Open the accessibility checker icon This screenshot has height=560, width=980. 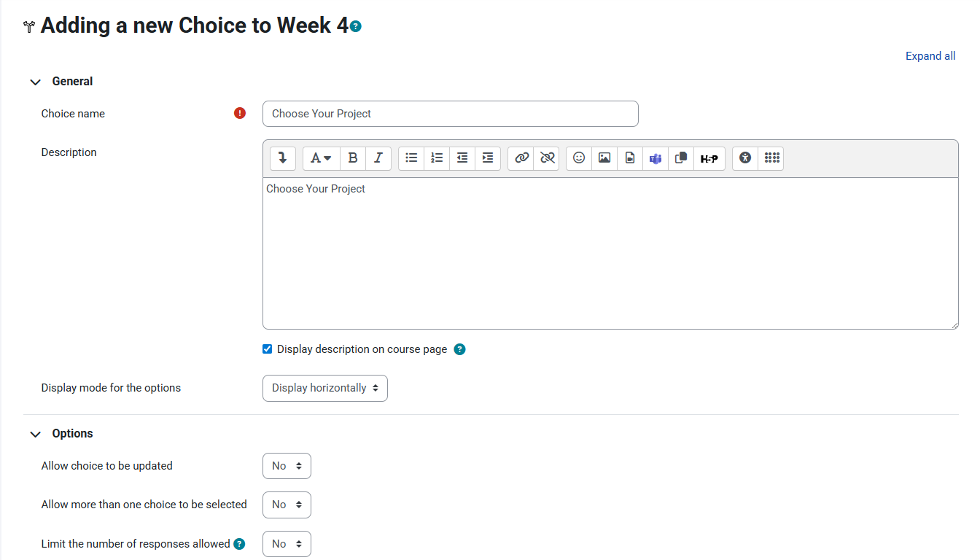tap(744, 158)
